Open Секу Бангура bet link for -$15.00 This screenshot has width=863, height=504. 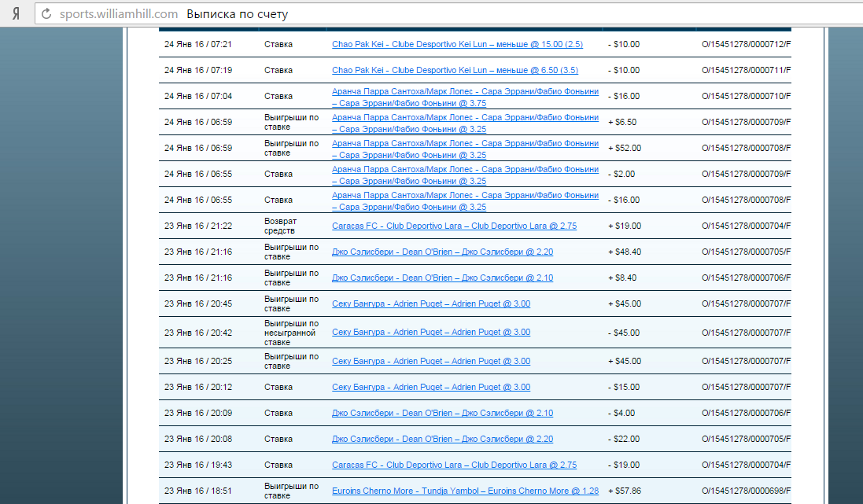pos(431,388)
